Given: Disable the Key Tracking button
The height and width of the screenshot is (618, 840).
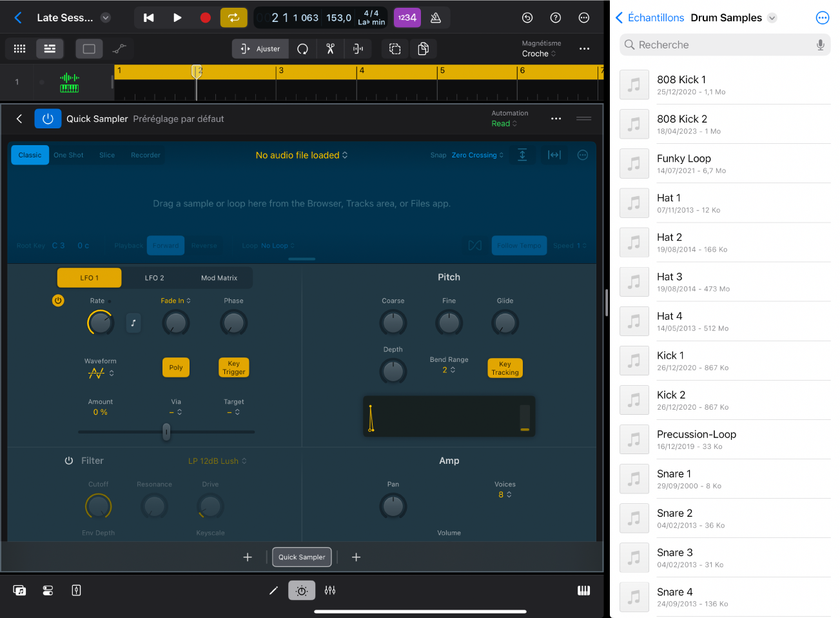Looking at the screenshot, I should coord(505,368).
